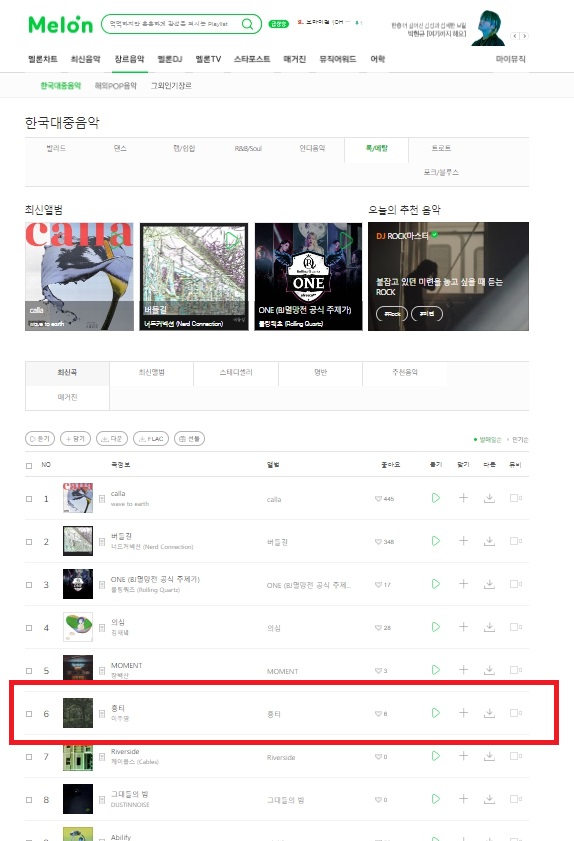Click the FLAC download button

click(x=151, y=439)
